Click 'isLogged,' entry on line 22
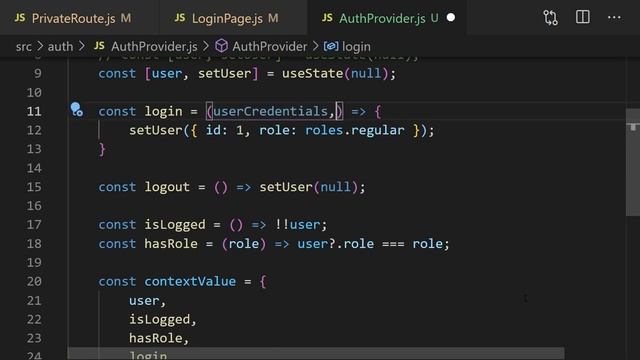Image resolution: width=640 pixels, height=360 pixels. pyautogui.click(x=163, y=320)
